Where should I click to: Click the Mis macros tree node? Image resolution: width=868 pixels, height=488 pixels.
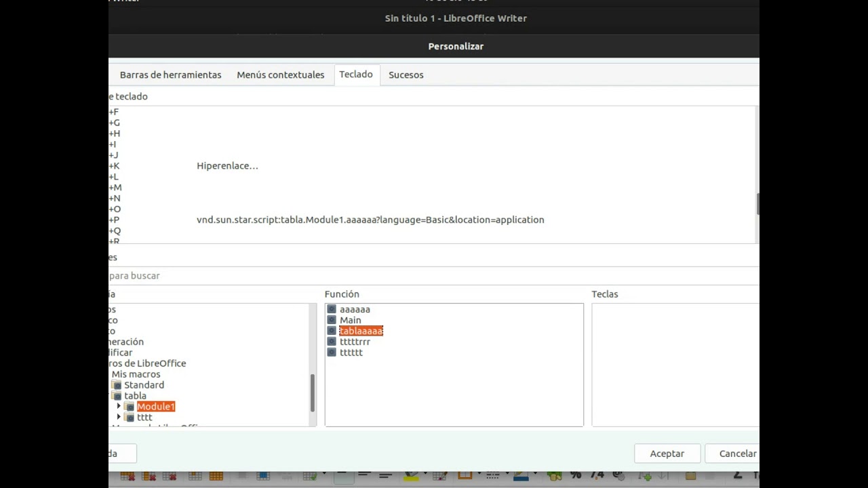click(x=136, y=374)
